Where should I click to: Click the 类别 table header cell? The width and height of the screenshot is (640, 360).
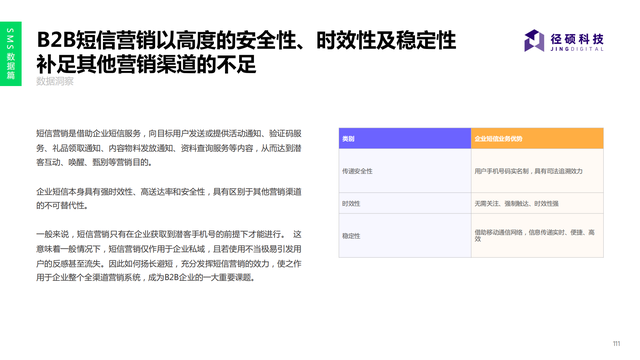405,138
